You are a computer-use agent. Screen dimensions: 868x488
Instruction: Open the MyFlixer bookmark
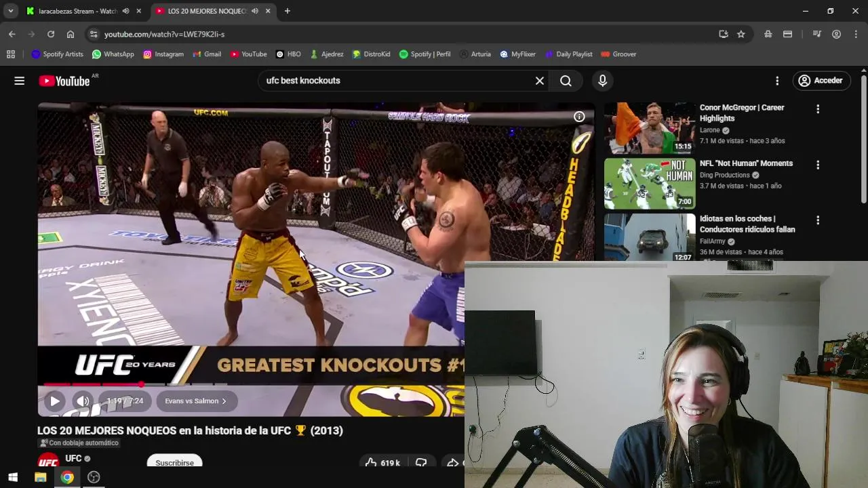(517, 54)
